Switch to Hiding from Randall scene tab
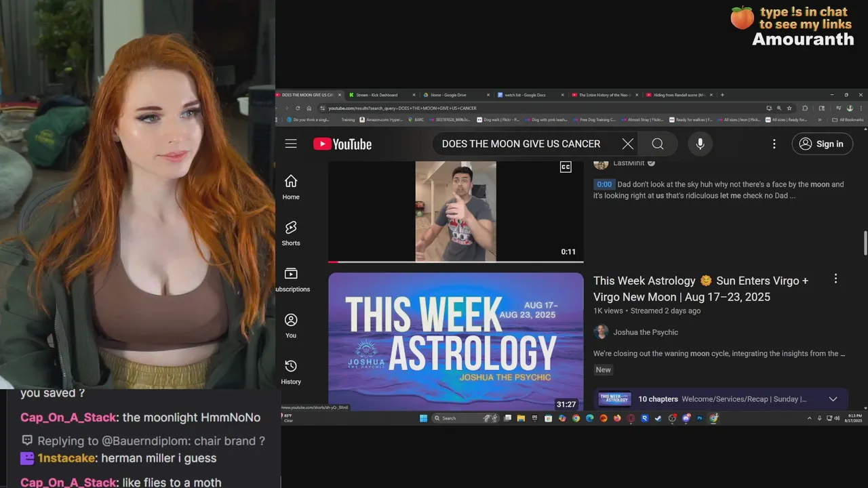Image resolution: width=868 pixels, height=488 pixels. 678,95
